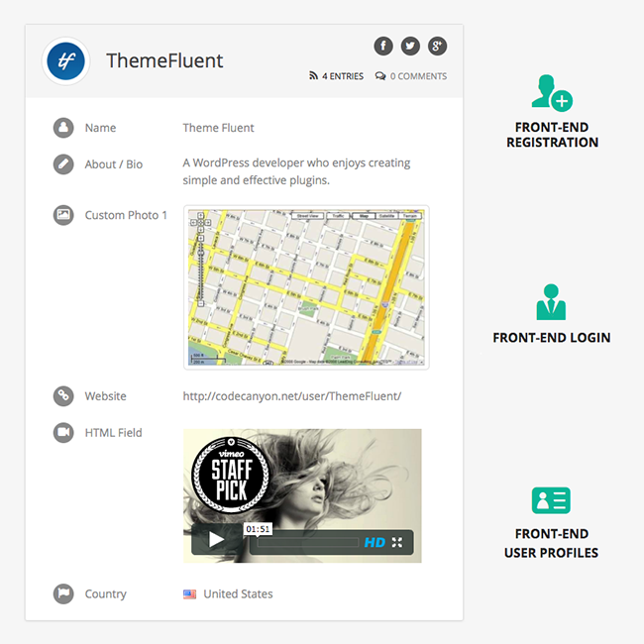The height and width of the screenshot is (644, 644).
Task: Click the Name field person icon
Action: coord(63,128)
